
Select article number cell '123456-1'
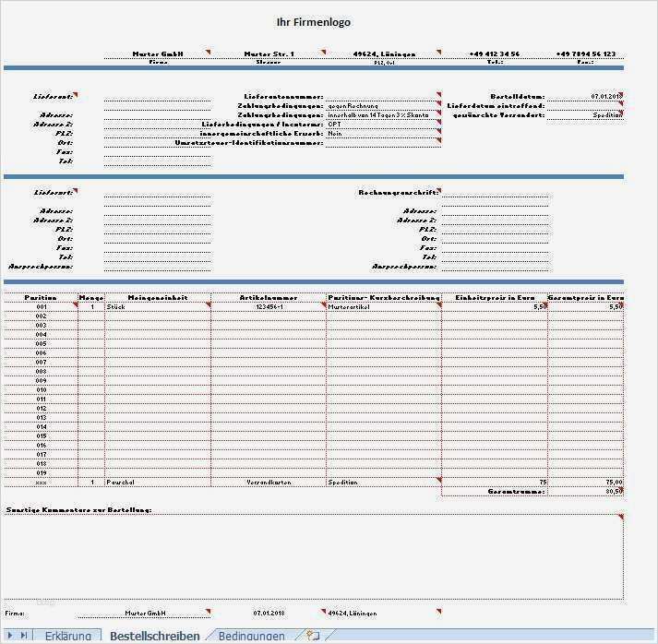click(269, 306)
